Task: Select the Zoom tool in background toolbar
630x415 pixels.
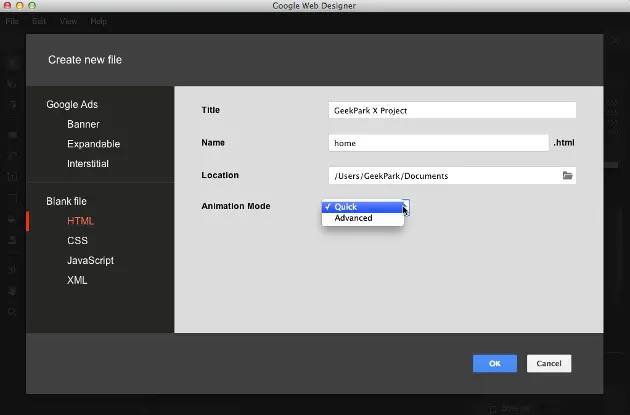Action: point(12,312)
